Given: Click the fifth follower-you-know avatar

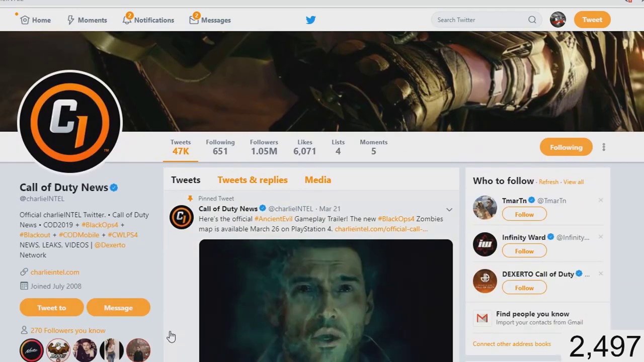Looking at the screenshot, I should [138, 350].
